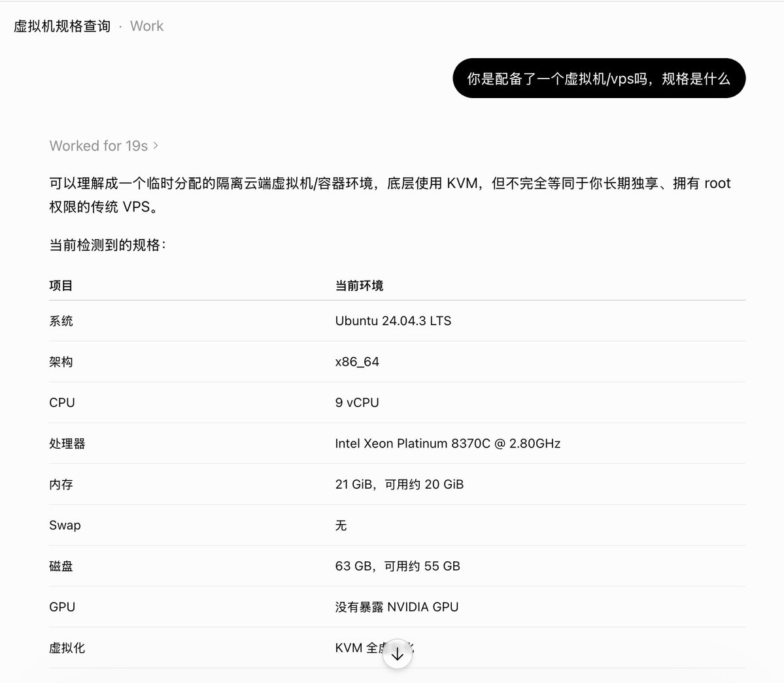Click the "Intel Xeon Platinum 8370C @ 2.80GHz" cell
Viewport: 784px width, 683px height.
[447, 444]
